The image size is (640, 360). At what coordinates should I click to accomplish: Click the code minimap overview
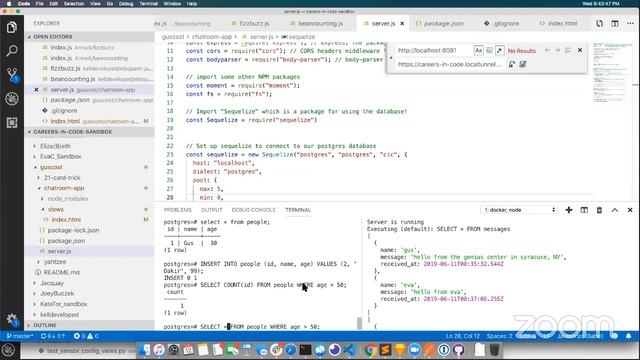pos(611,73)
